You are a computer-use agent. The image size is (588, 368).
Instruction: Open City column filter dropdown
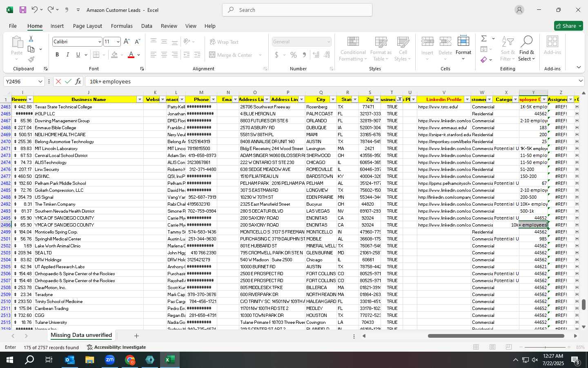point(333,99)
